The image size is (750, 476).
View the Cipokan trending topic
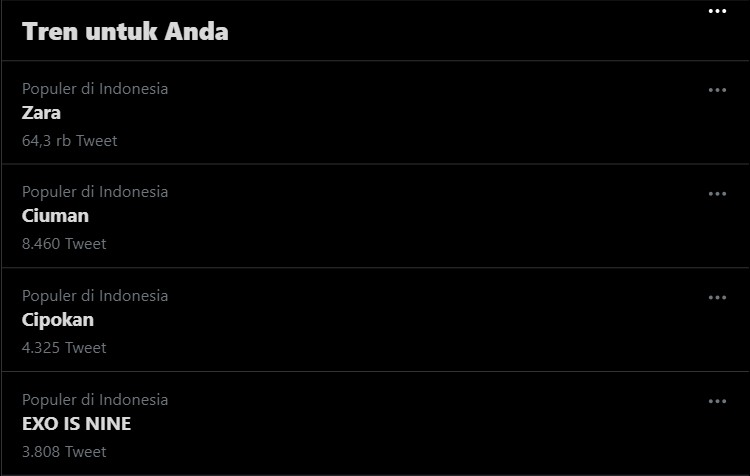click(58, 320)
